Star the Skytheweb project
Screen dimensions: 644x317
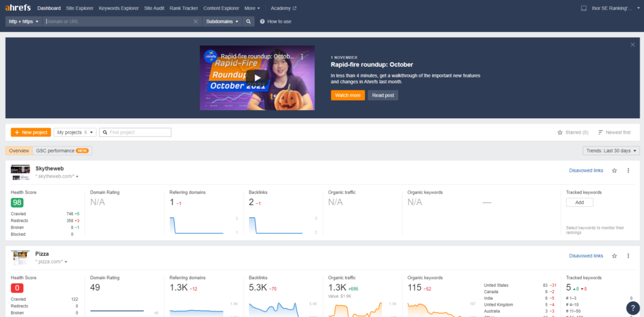(614, 170)
